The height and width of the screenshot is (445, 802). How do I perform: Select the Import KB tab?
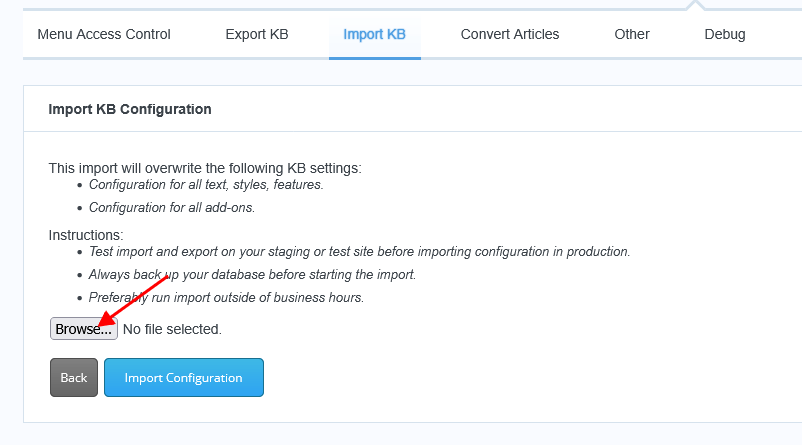pos(374,34)
